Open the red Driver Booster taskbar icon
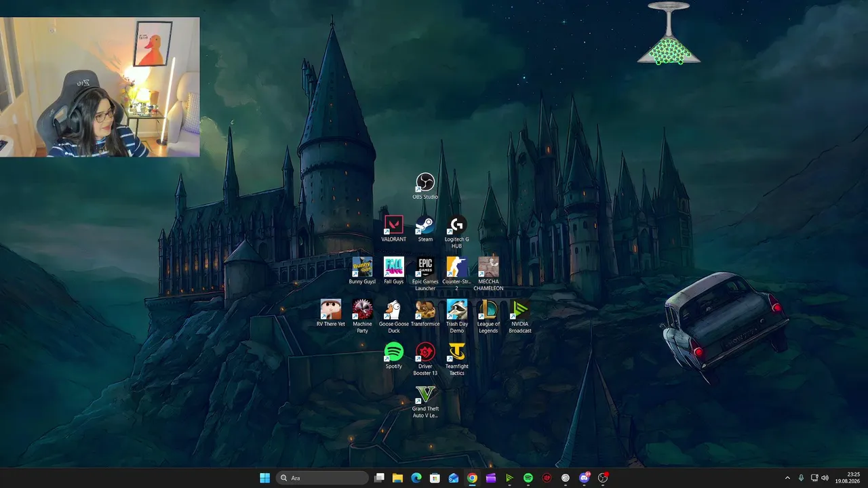 pyautogui.click(x=547, y=478)
